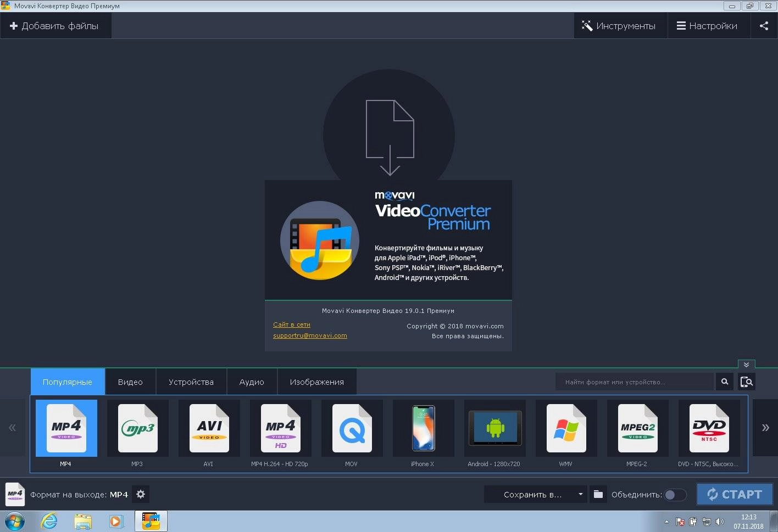This screenshot has height=532, width=778.
Task: Launch Internet Explorer from taskbar
Action: [49, 521]
